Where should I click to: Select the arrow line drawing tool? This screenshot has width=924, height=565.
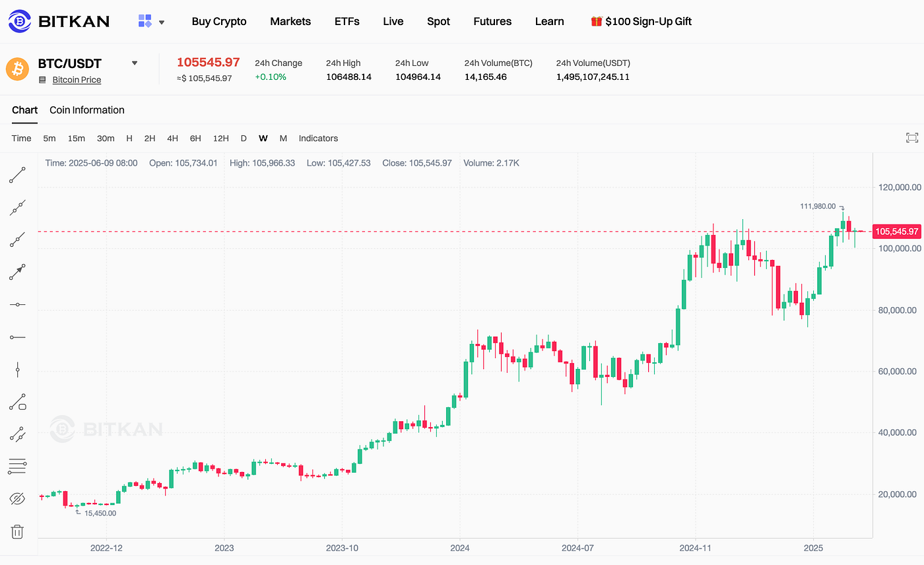[x=17, y=271]
